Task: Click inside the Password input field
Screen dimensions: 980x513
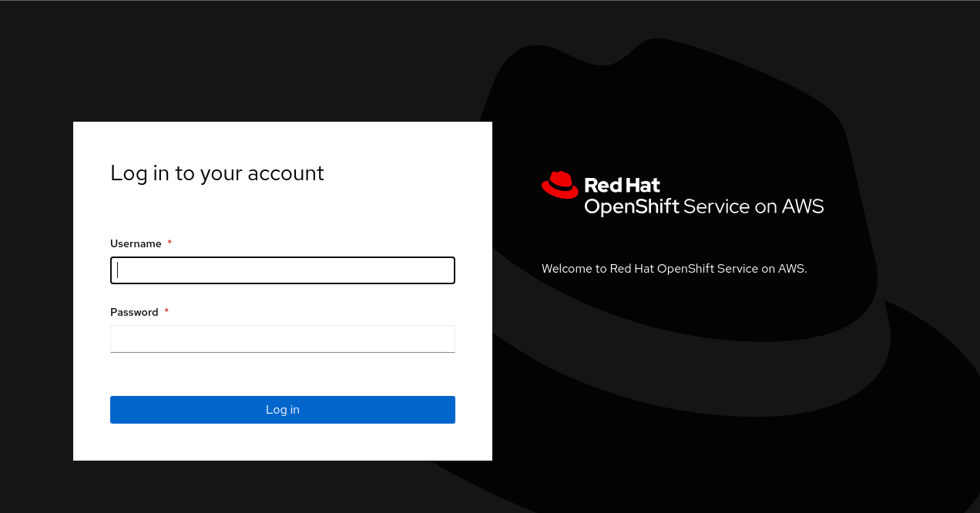Action: tap(282, 338)
